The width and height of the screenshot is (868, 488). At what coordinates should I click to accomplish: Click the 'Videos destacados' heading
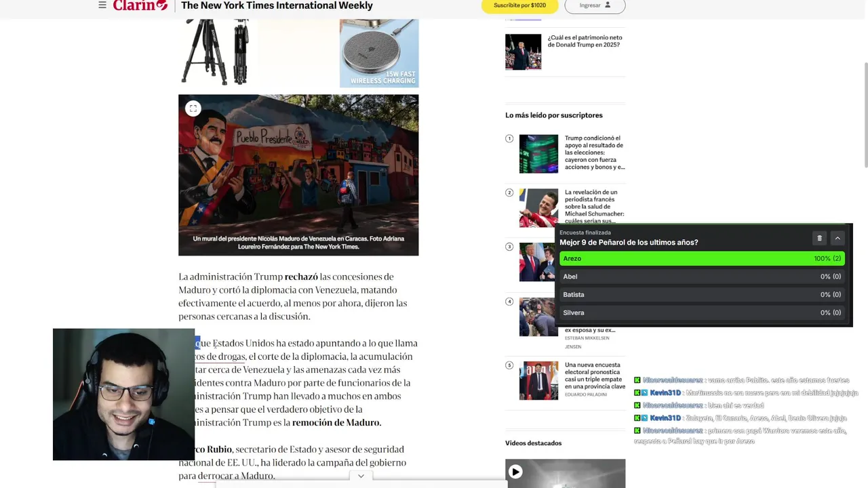533,443
